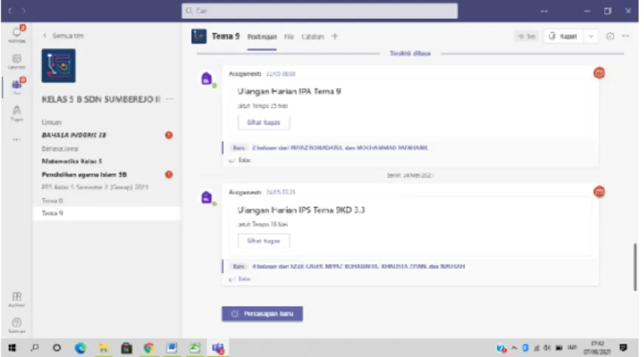Expand 2 balasan replies under IPA post
The image size is (644, 357).
click(x=340, y=148)
